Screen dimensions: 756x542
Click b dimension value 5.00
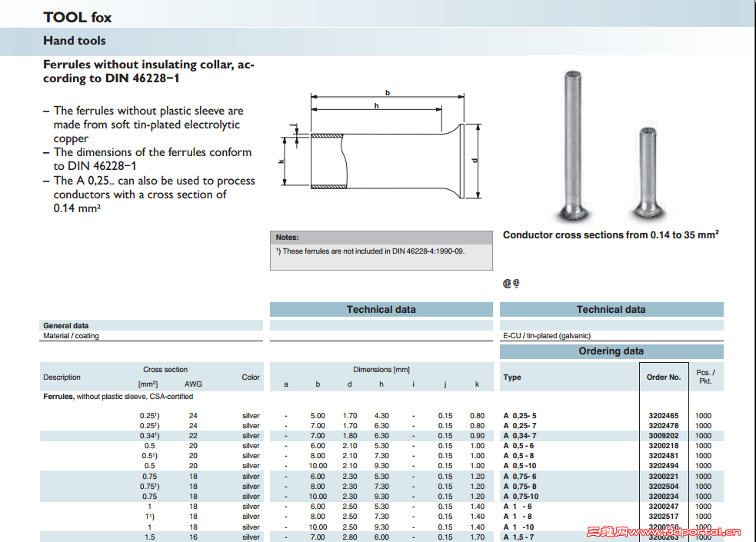pos(318,415)
